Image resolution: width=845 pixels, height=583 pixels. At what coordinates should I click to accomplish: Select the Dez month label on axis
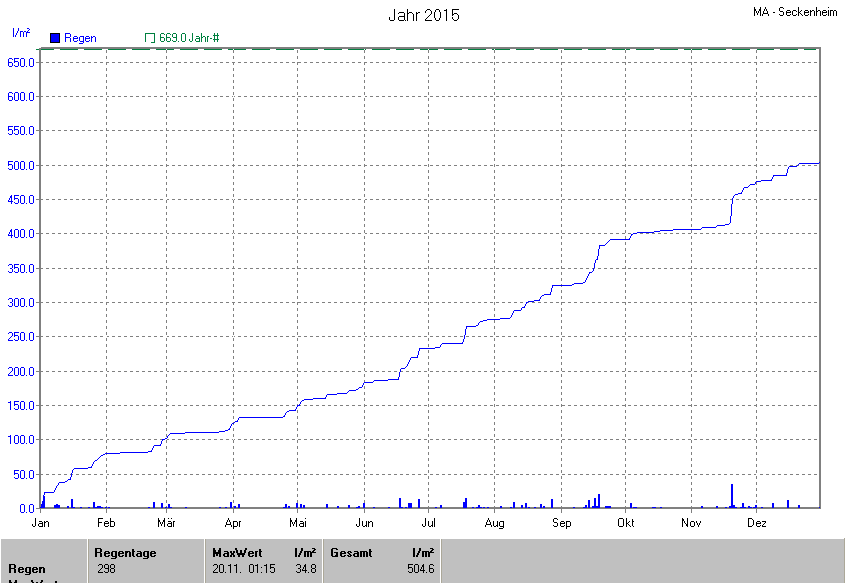(757, 523)
